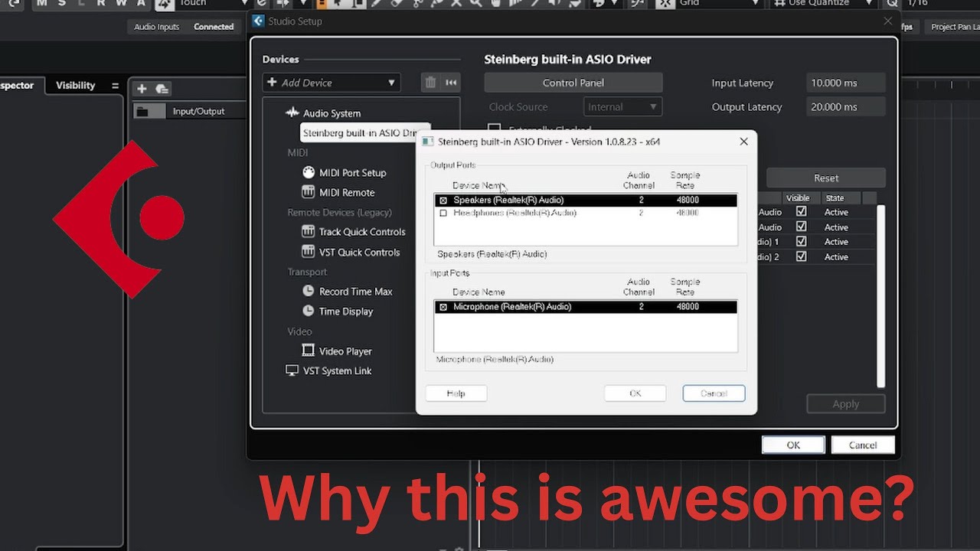Uncheck Microphone (Realtek(R) Audio) input port
This screenshot has height=551, width=980.
point(443,307)
